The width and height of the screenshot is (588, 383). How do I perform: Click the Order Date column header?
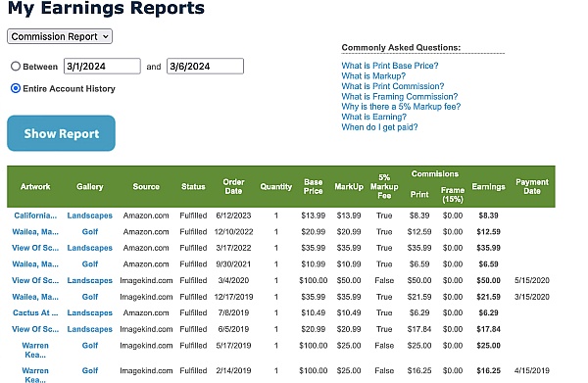[x=233, y=187]
